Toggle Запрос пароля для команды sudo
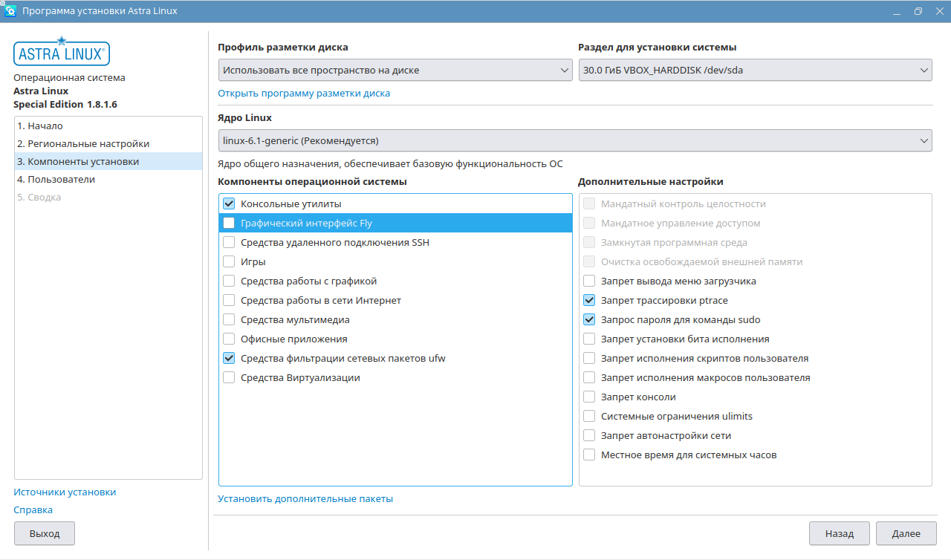Viewport: 951px width, 560px height. click(589, 319)
